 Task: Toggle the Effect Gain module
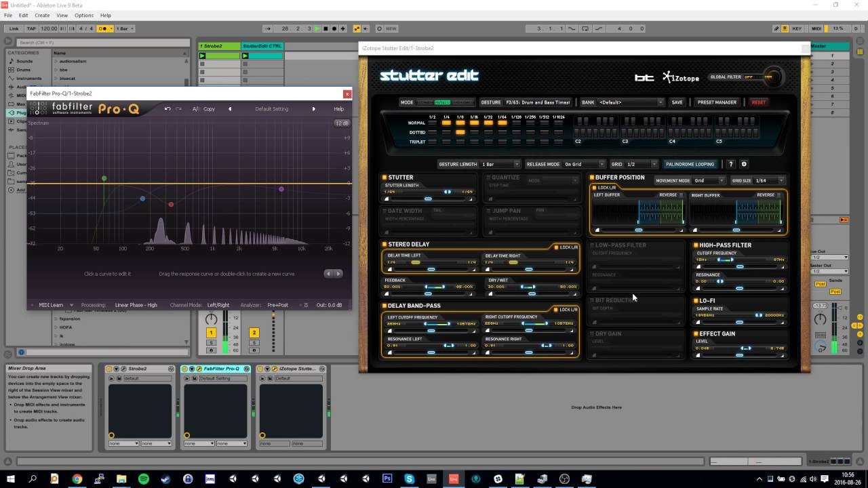tap(696, 333)
